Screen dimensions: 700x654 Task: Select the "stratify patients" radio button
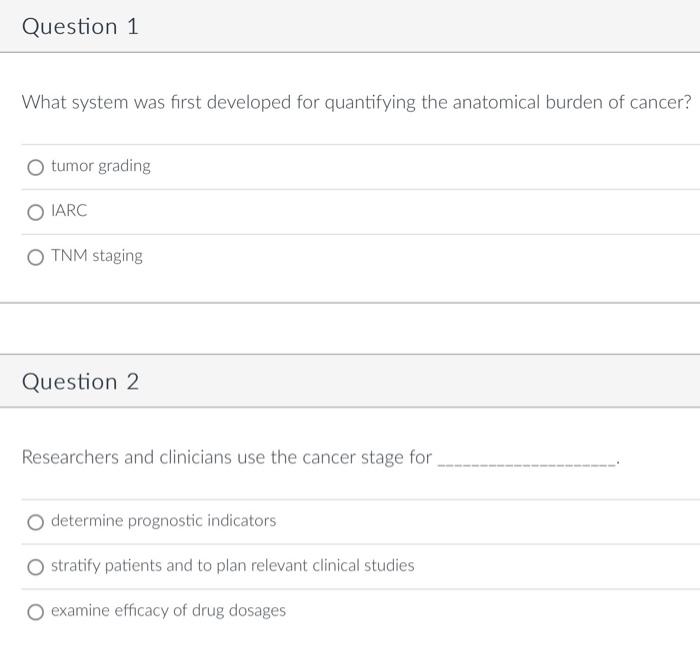click(x=36, y=567)
